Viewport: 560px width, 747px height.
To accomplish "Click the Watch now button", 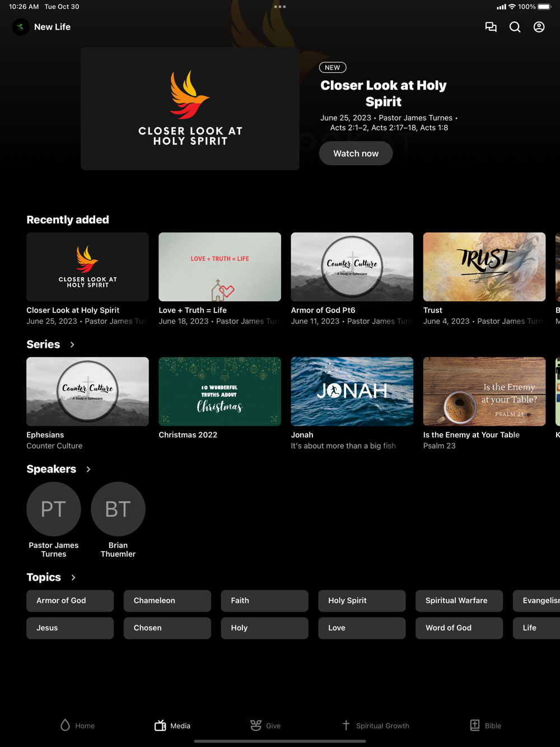I will (356, 153).
